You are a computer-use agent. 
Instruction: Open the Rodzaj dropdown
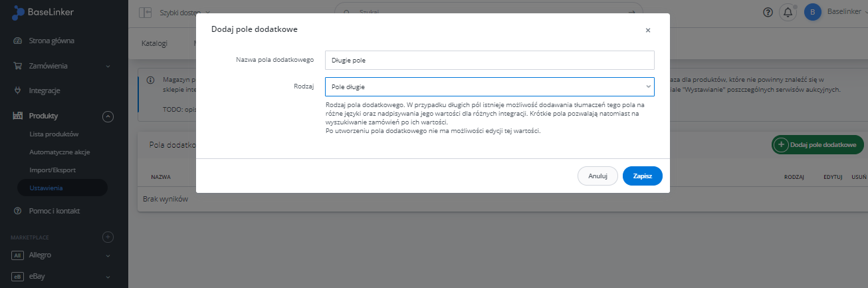pyautogui.click(x=489, y=87)
